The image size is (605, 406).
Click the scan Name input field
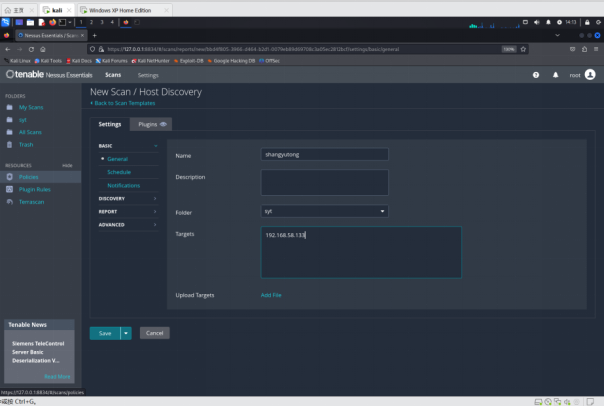(324, 154)
